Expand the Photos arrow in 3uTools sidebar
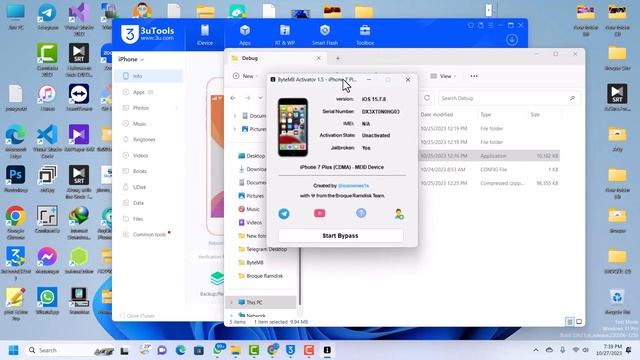 (177, 108)
